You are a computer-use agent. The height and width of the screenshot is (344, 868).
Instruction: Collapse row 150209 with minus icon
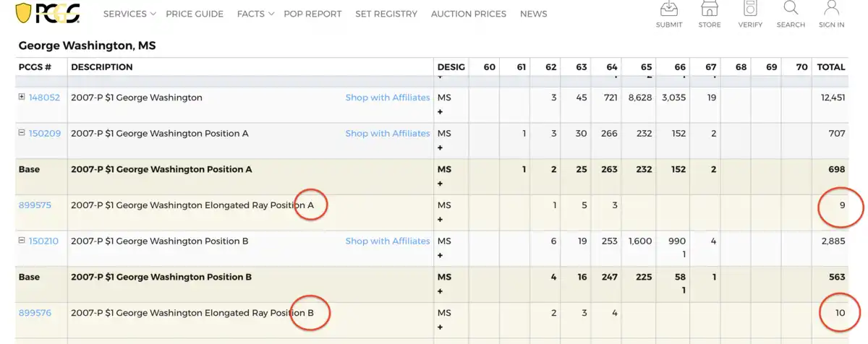pyautogui.click(x=22, y=133)
